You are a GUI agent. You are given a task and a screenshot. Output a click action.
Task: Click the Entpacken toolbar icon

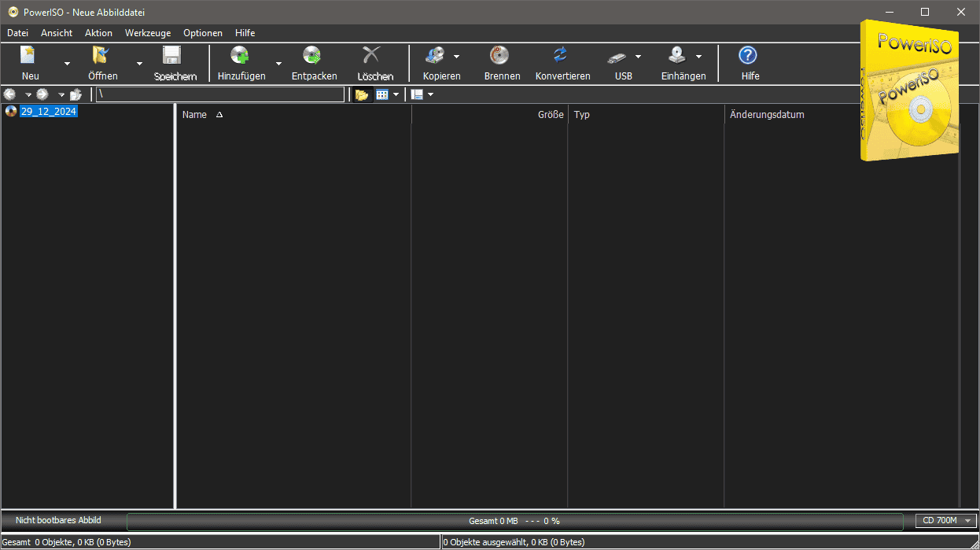(312, 55)
